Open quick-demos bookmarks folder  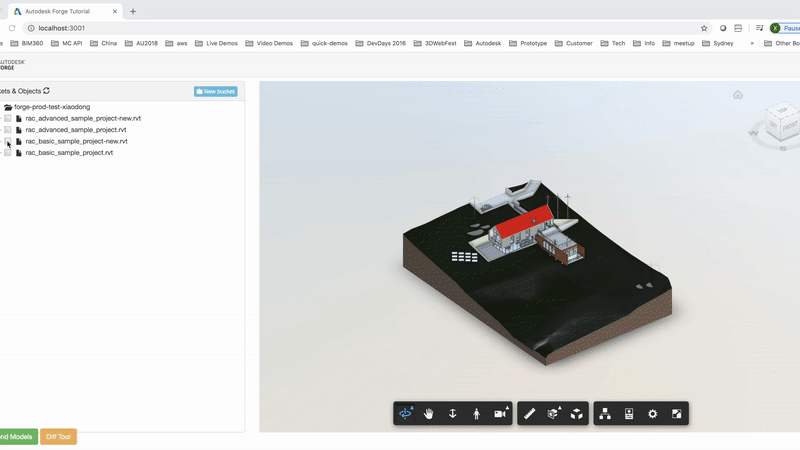(324, 43)
